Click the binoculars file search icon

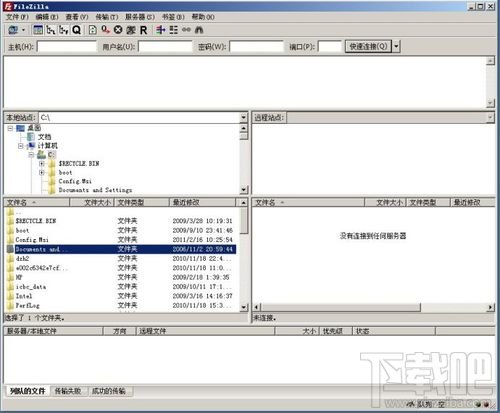click(199, 30)
